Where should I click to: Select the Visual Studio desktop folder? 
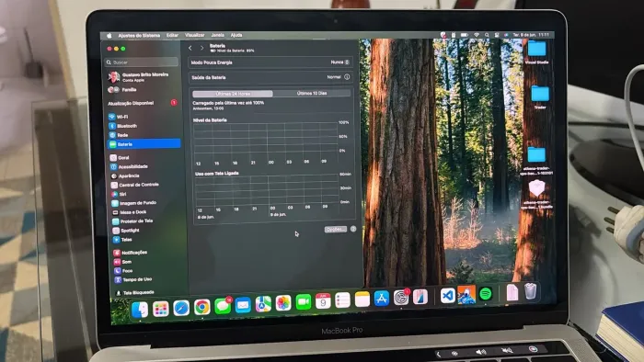pyautogui.click(x=536, y=53)
